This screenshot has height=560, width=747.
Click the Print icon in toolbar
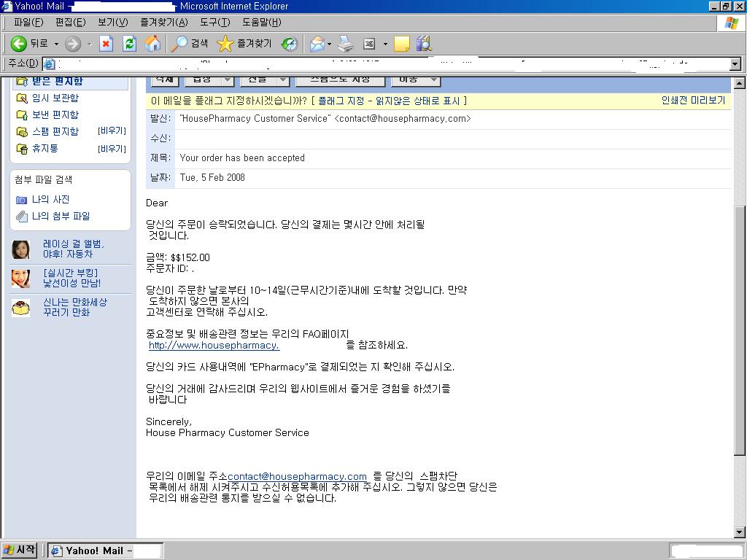pos(346,44)
